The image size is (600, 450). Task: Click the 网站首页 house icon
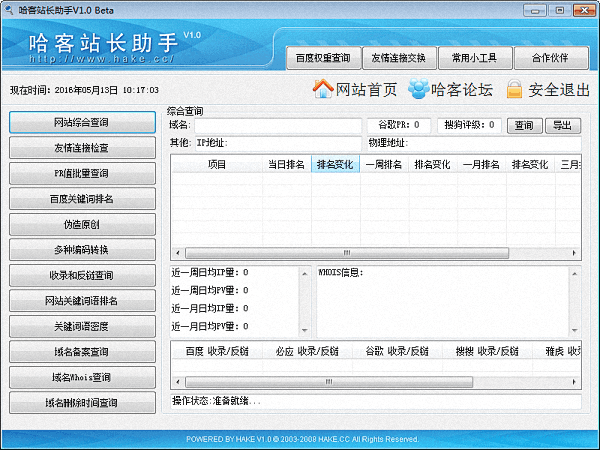tap(323, 89)
